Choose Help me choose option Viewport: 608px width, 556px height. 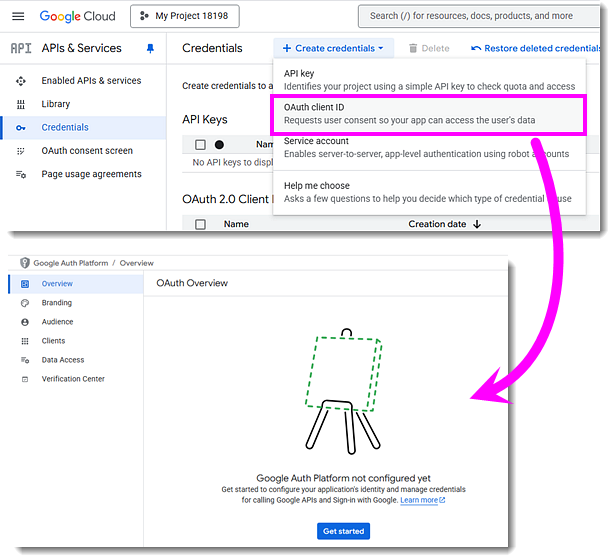coord(429,192)
